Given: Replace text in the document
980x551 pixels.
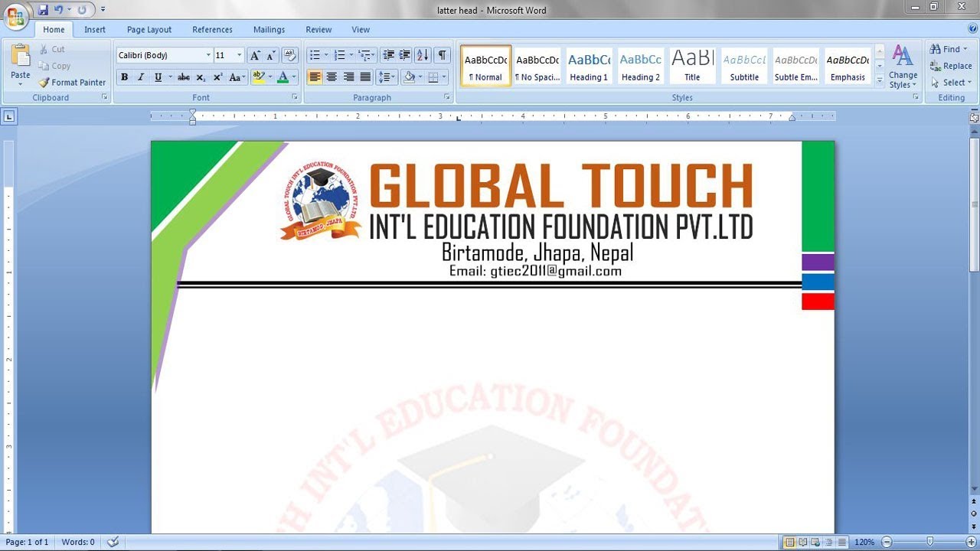Looking at the screenshot, I should click(951, 66).
